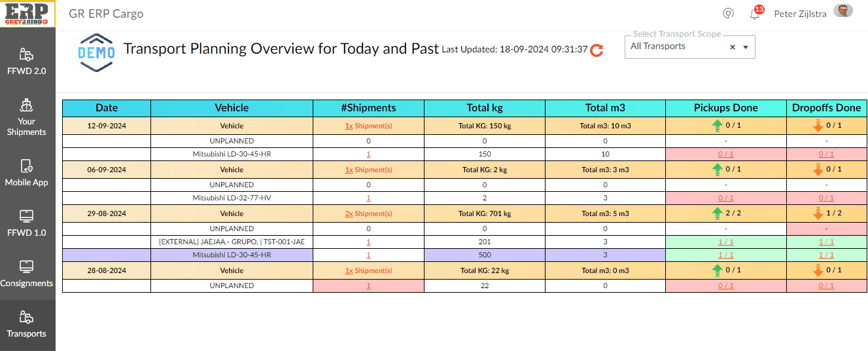Go to Mobile App in the sidebar
Viewport: 868px width, 351px height.
[x=27, y=173]
